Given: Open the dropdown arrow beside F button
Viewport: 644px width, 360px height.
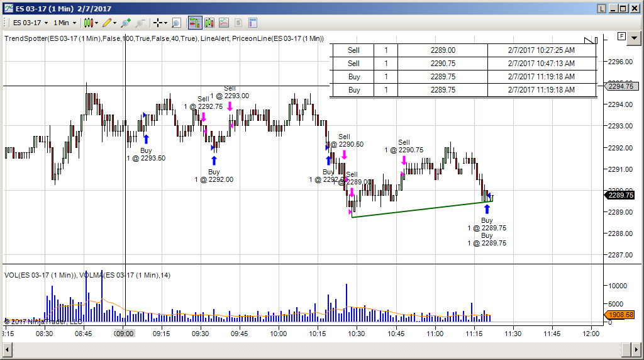Looking at the screenshot, I should [635, 38].
